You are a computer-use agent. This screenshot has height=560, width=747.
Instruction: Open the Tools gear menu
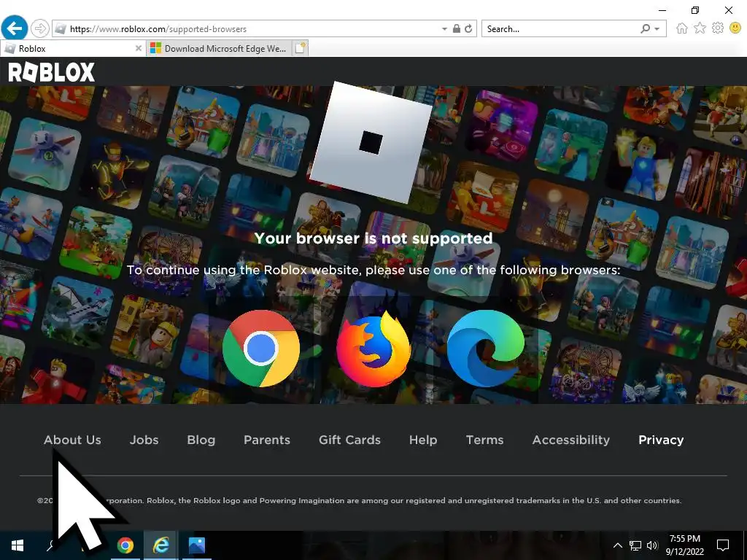tap(718, 28)
